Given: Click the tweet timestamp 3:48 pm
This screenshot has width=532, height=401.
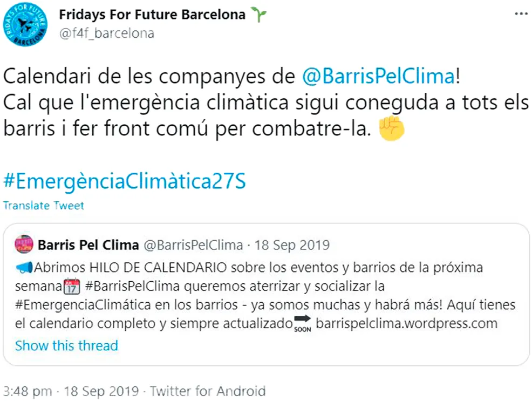Looking at the screenshot, I should click(27, 391).
